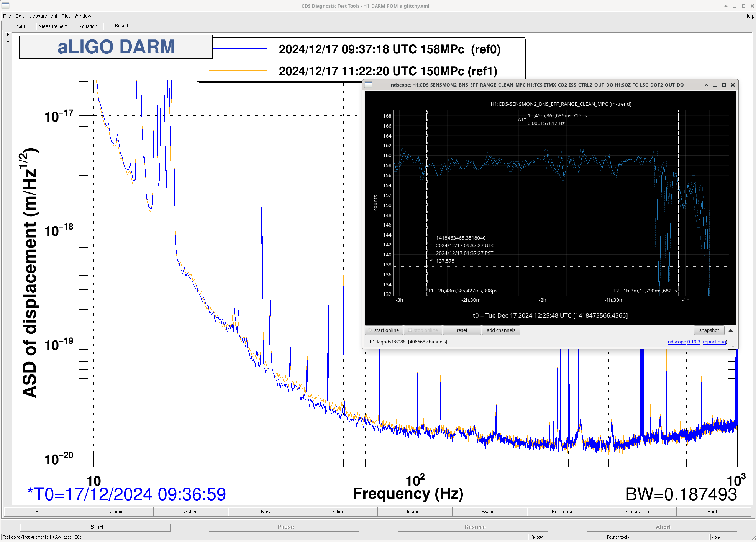
Task: Click the ndscope channel title text
Action: tap(561, 104)
